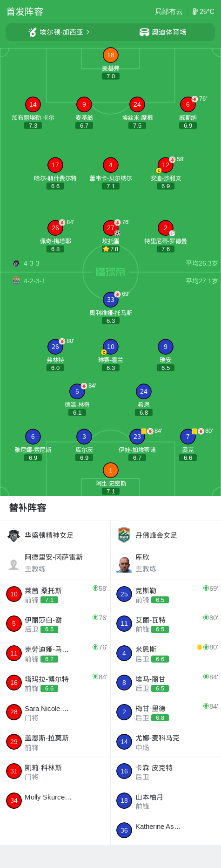Tap goalkeeper number 18 麦基弗 jersey icon
This screenshot has height=868, width=221.
pos(110,55)
